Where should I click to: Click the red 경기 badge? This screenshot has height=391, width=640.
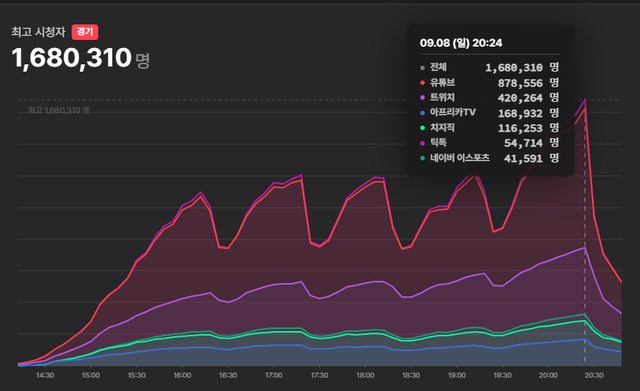coord(85,32)
